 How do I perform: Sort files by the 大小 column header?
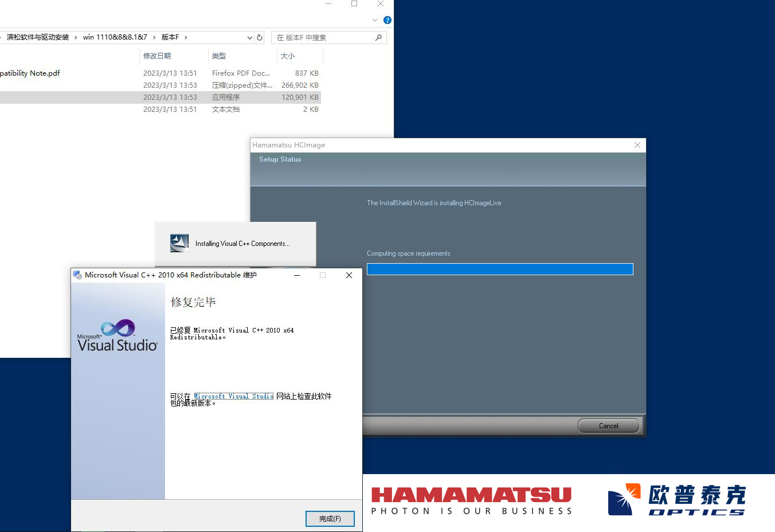point(288,56)
